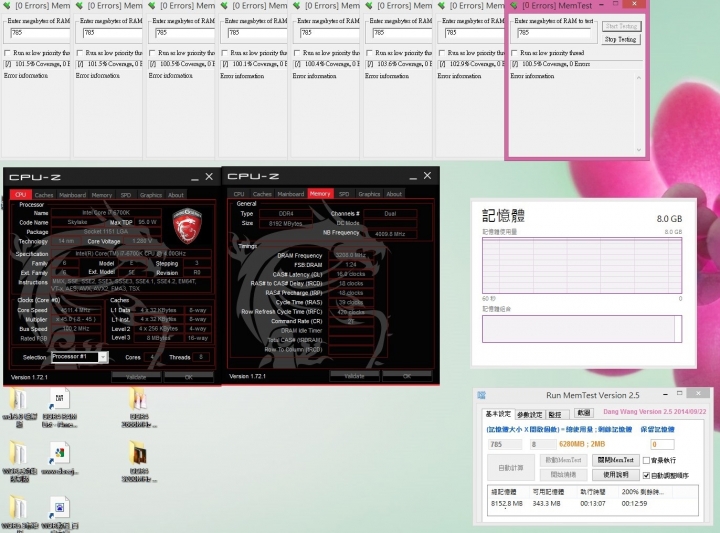Tick low priority box in 100.4% coverage MemTest
This screenshot has height=533, width=720.
coord(297,53)
